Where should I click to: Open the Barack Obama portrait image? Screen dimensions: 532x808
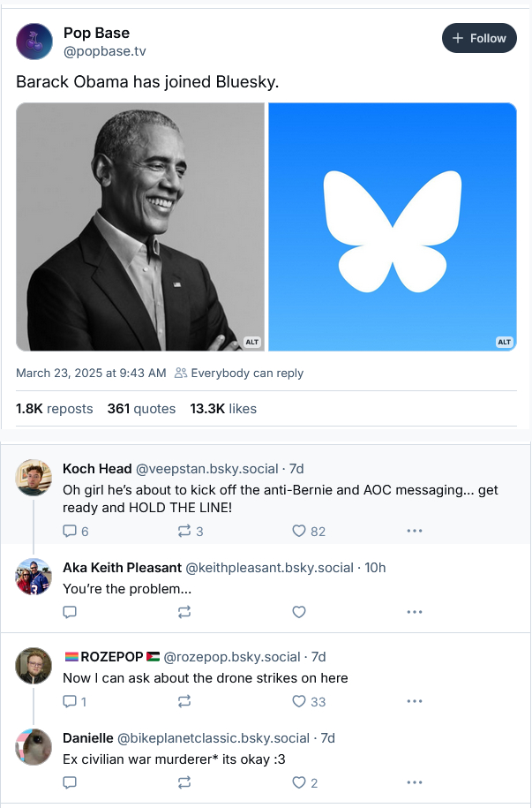140,227
